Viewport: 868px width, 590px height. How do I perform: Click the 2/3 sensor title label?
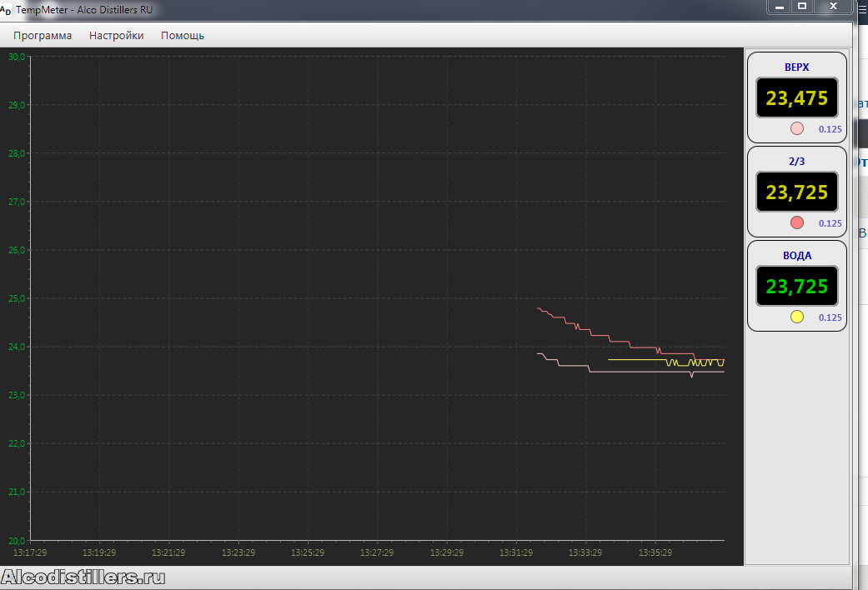(796, 161)
